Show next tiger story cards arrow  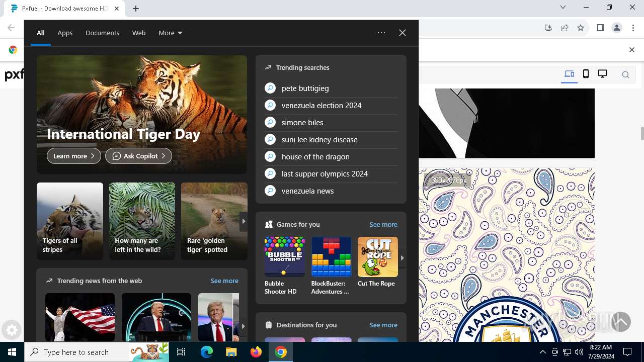(244, 221)
